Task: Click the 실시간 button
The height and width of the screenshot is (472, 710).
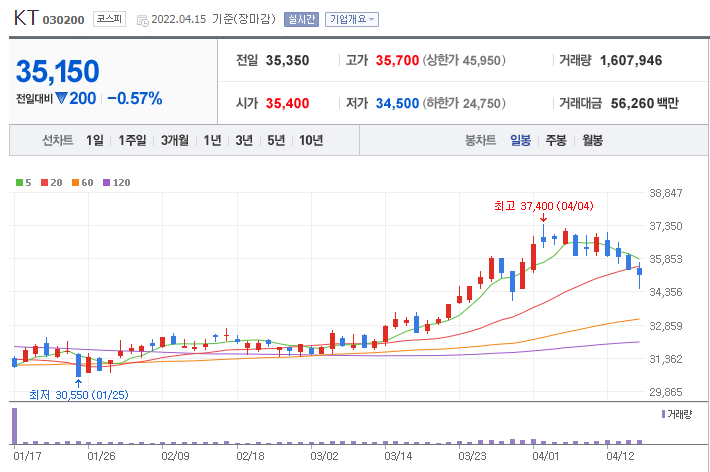Action: pyautogui.click(x=301, y=19)
